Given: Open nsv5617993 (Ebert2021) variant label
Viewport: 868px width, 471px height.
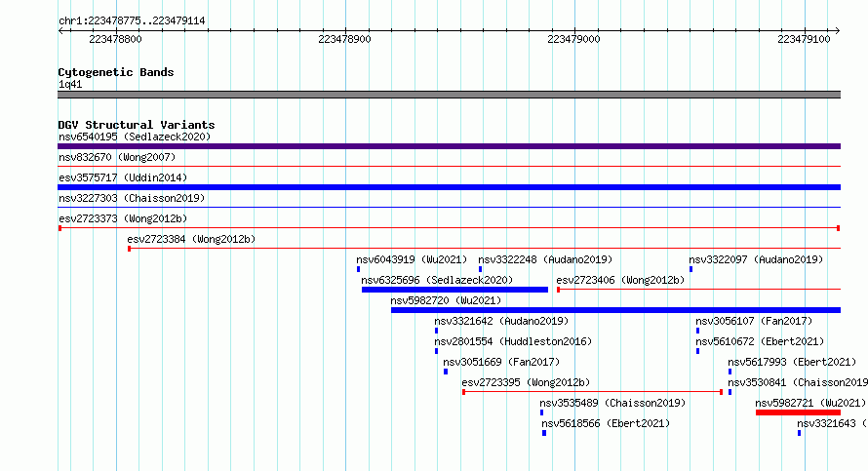Looking at the screenshot, I should point(792,362).
